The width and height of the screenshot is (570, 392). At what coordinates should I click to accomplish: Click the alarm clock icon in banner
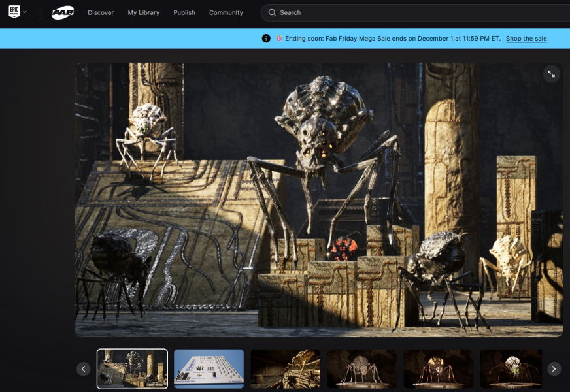click(279, 39)
